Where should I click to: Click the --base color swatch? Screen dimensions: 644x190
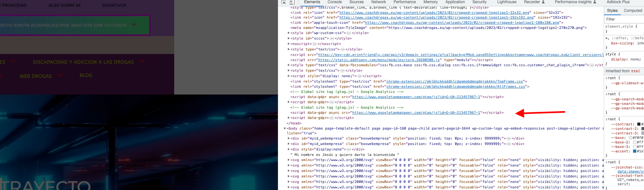630,138
